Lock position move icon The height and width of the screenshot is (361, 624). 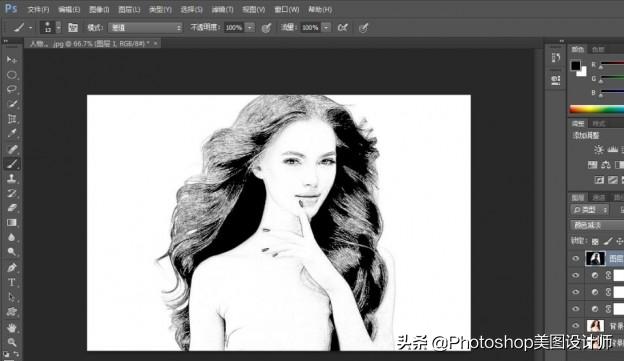(620, 241)
